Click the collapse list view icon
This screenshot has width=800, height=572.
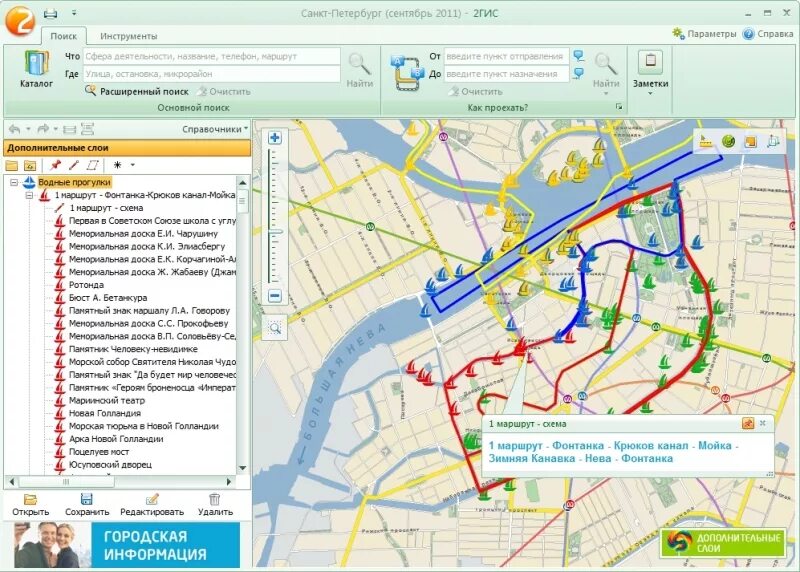[69, 129]
